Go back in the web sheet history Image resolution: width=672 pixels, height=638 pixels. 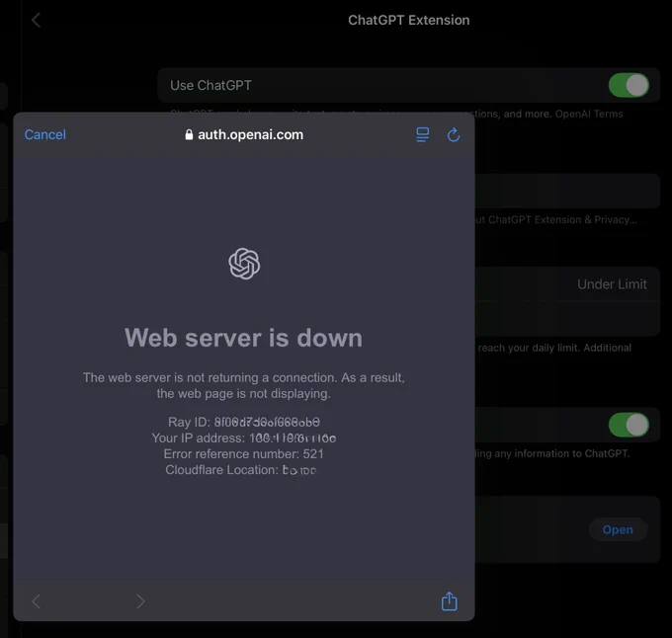pos(37,601)
